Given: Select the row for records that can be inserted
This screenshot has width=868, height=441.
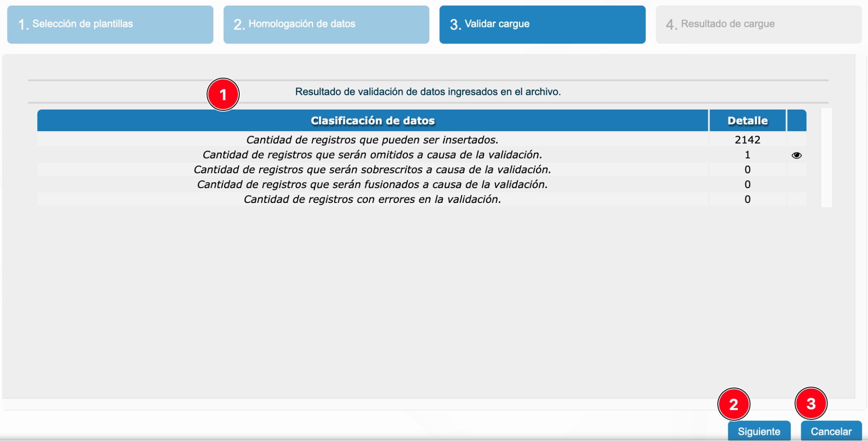Looking at the screenshot, I should coord(372,140).
